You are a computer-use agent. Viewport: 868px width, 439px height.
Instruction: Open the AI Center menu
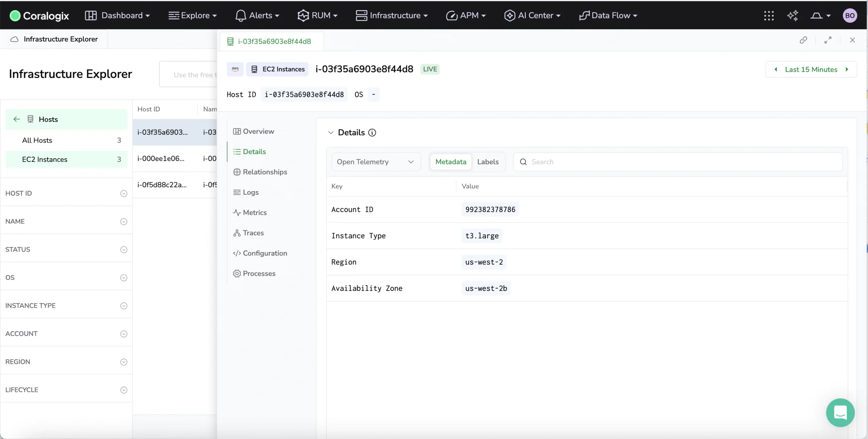[x=532, y=16]
